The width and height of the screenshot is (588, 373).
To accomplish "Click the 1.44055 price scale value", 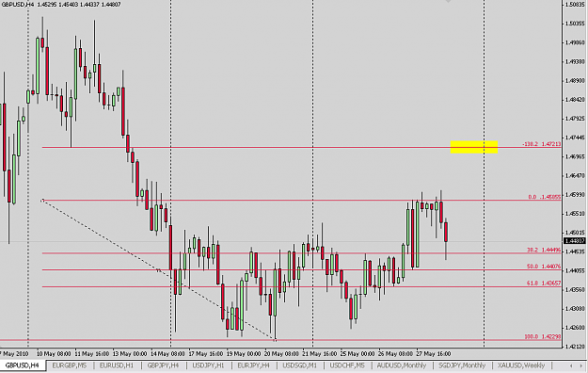I will tap(575, 270).
